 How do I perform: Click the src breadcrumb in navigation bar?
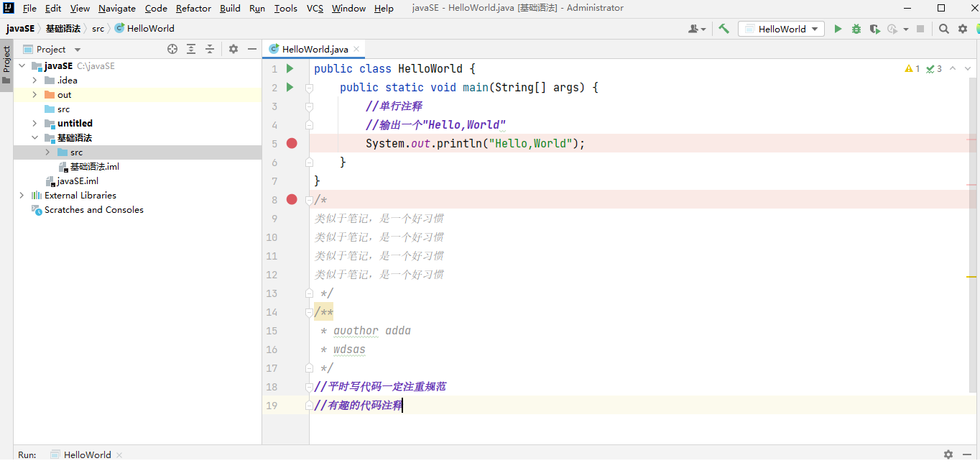(x=98, y=29)
